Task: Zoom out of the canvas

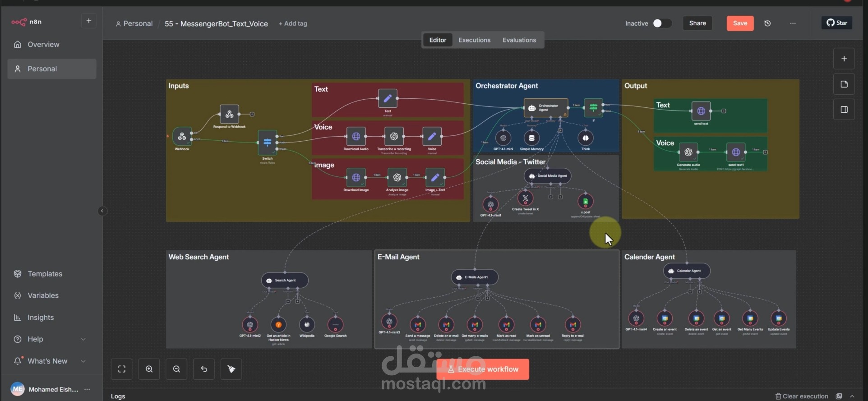Action: [176, 369]
